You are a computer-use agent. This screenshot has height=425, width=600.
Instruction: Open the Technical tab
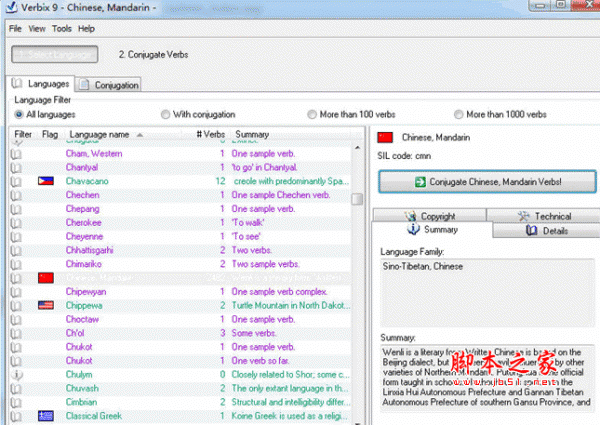[x=544, y=215]
